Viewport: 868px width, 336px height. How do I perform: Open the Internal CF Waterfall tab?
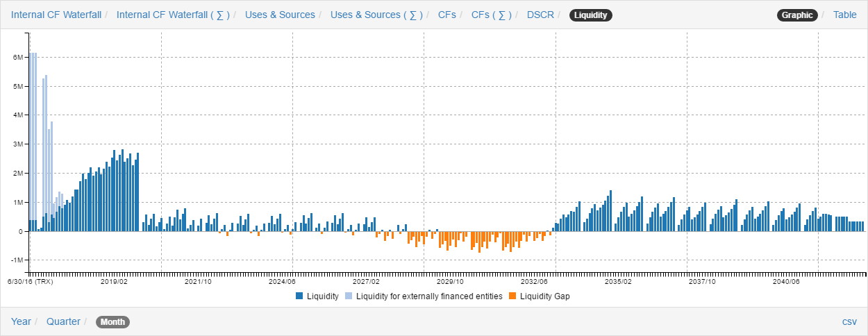coord(56,15)
